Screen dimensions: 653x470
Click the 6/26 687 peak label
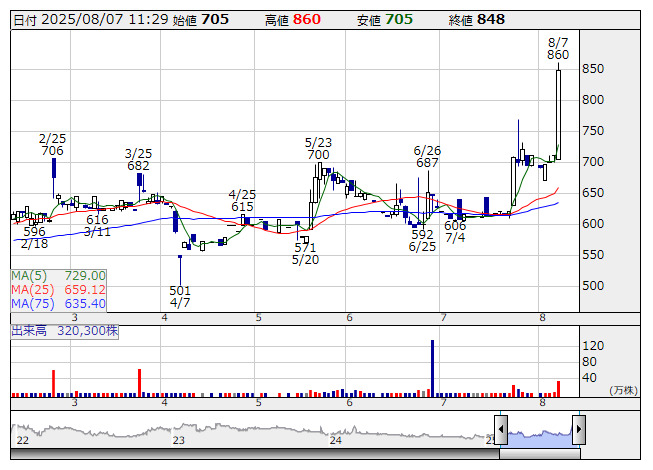(427, 157)
